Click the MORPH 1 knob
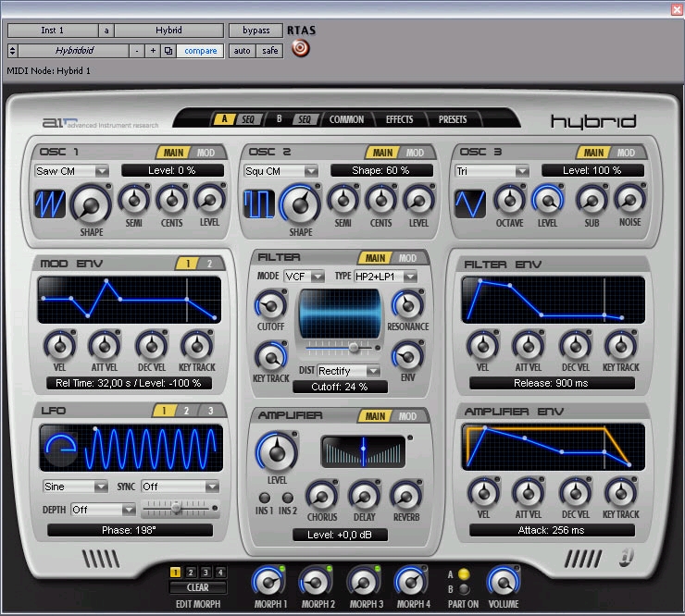685x616 pixels. [268, 582]
